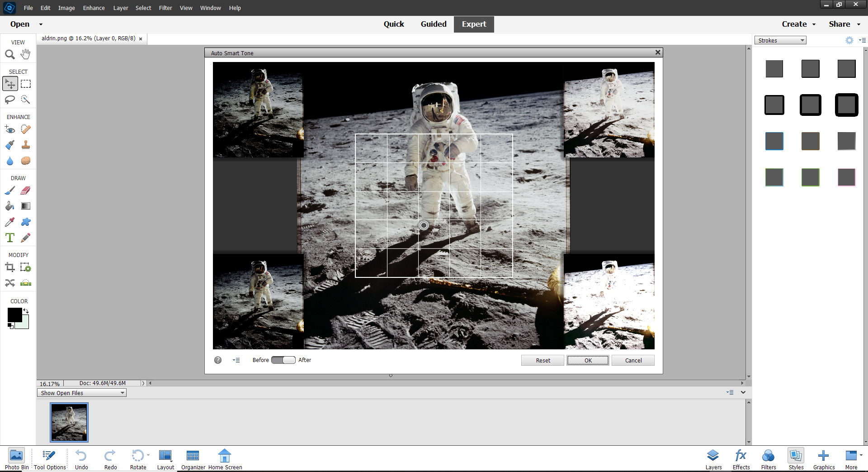
Task: Click the Reset button in Auto Smart Tone
Action: 542,360
